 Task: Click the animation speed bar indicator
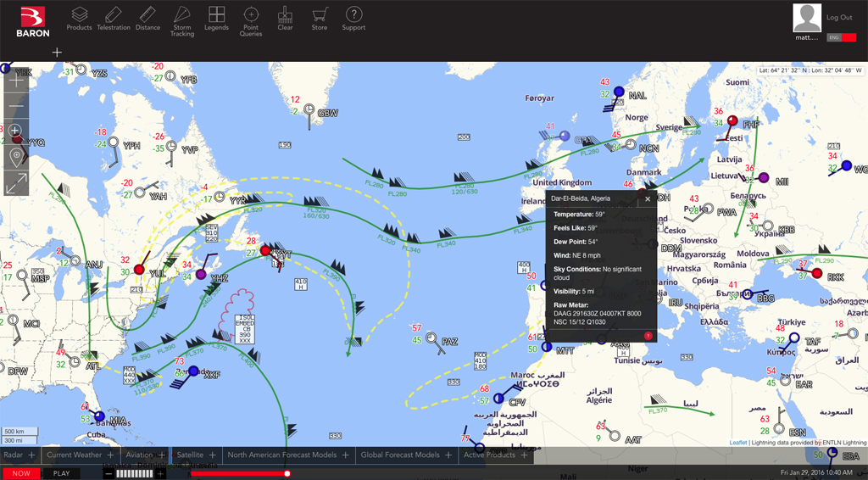click(x=135, y=474)
